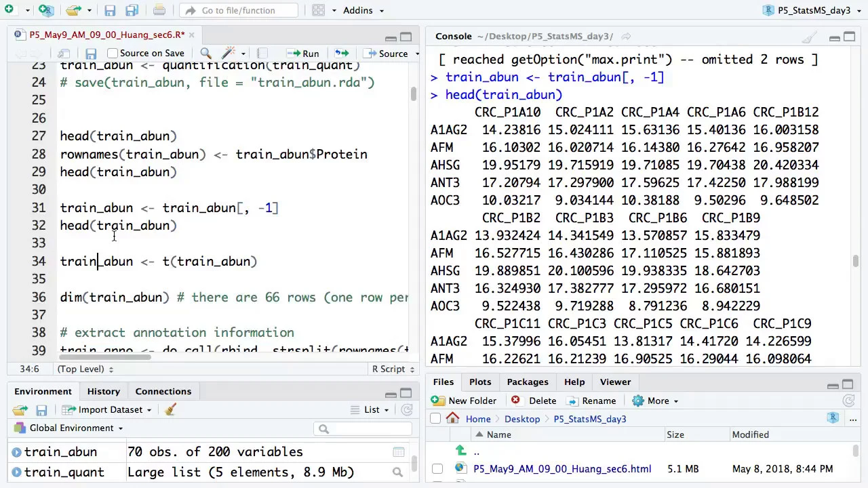
Task: Open the Import Dataset menu
Action: (x=107, y=409)
